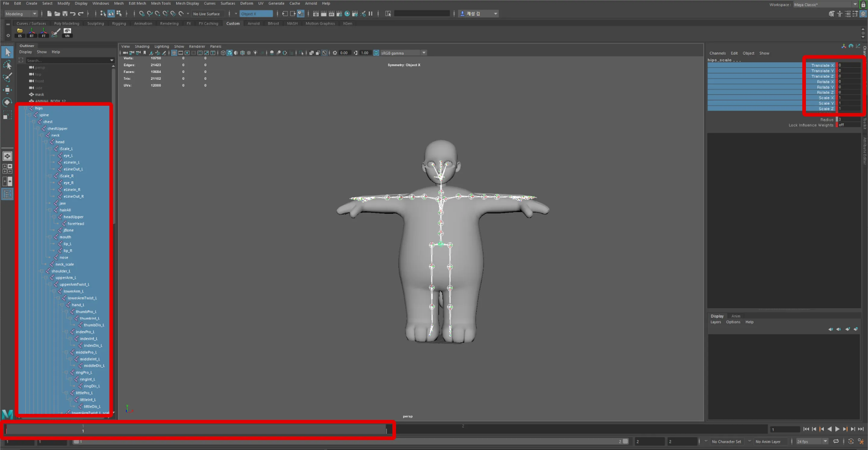Click play forwards button
The height and width of the screenshot is (450, 868).
837,429
